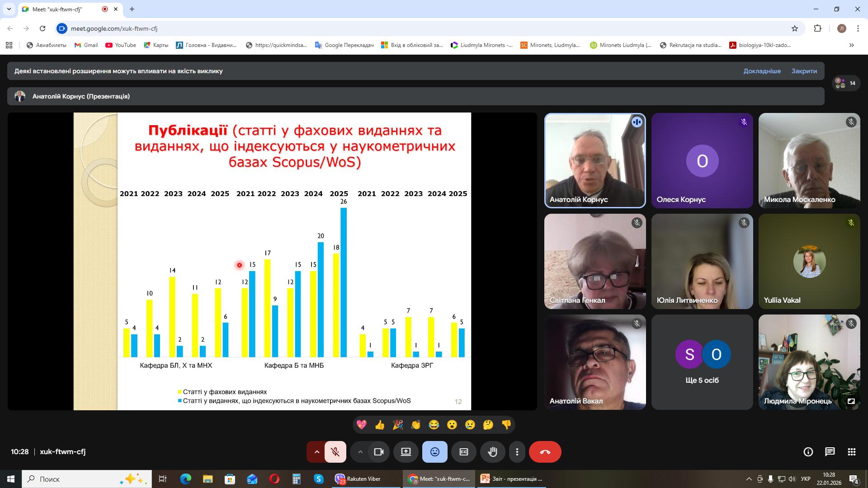Screen dimensions: 868x488
Task: Raise hand in the meeting
Action: coord(492,452)
